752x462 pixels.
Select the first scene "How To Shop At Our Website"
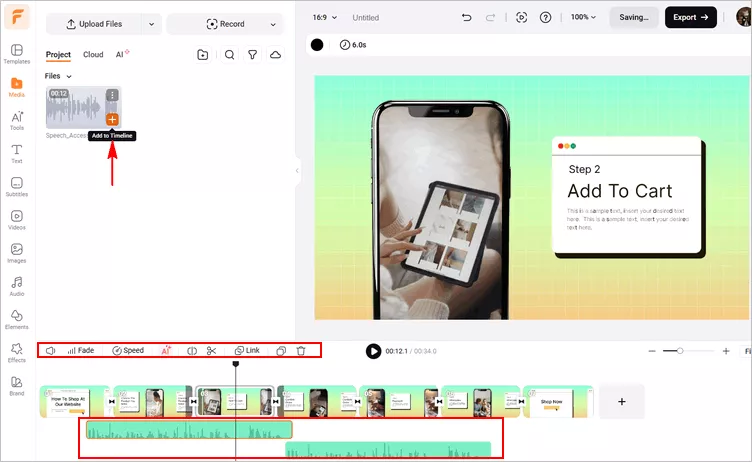(x=74, y=402)
